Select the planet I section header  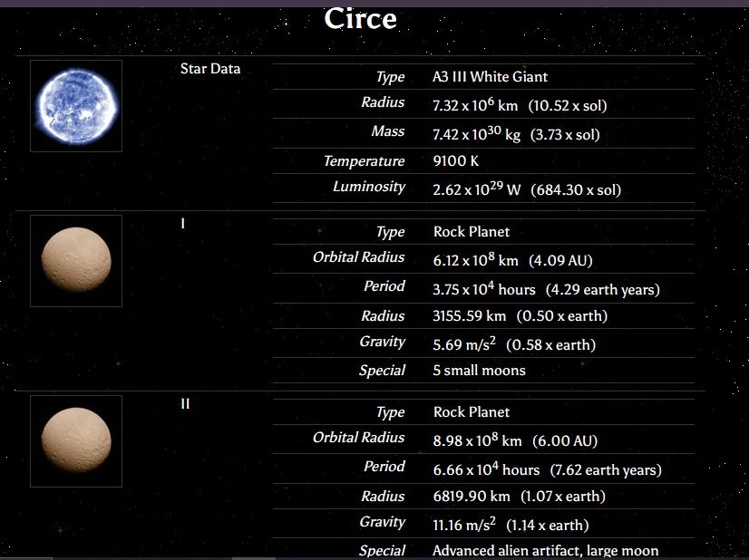(x=181, y=222)
